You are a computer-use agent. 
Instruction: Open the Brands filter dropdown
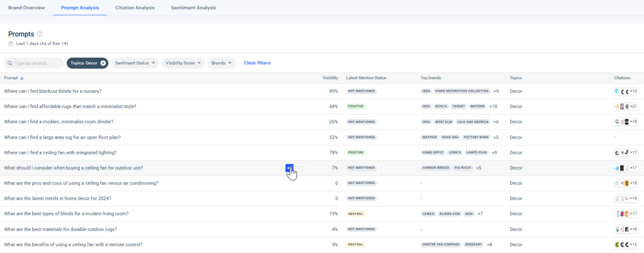pos(221,63)
